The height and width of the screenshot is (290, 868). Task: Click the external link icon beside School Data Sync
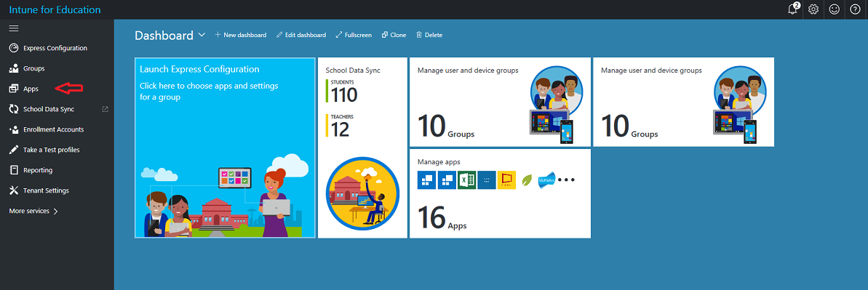(x=105, y=109)
